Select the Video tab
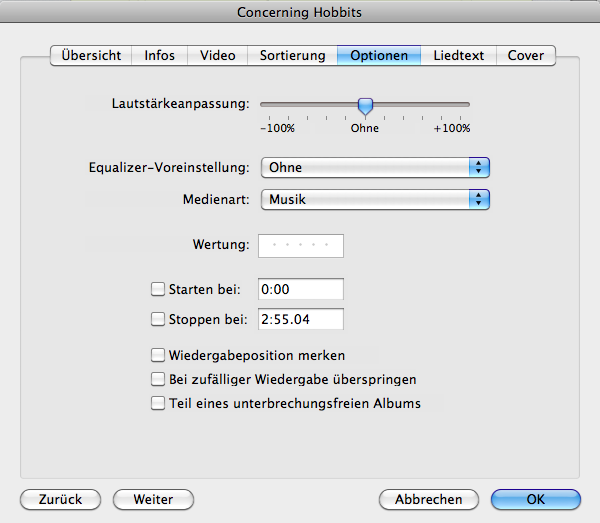Screen dimensions: 600x523 click(x=217, y=55)
